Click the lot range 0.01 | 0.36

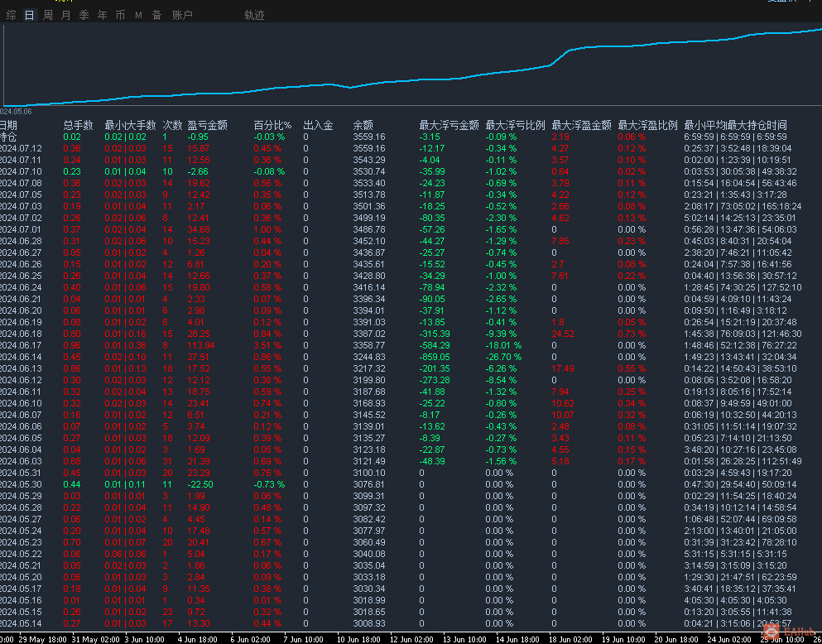click(125, 345)
